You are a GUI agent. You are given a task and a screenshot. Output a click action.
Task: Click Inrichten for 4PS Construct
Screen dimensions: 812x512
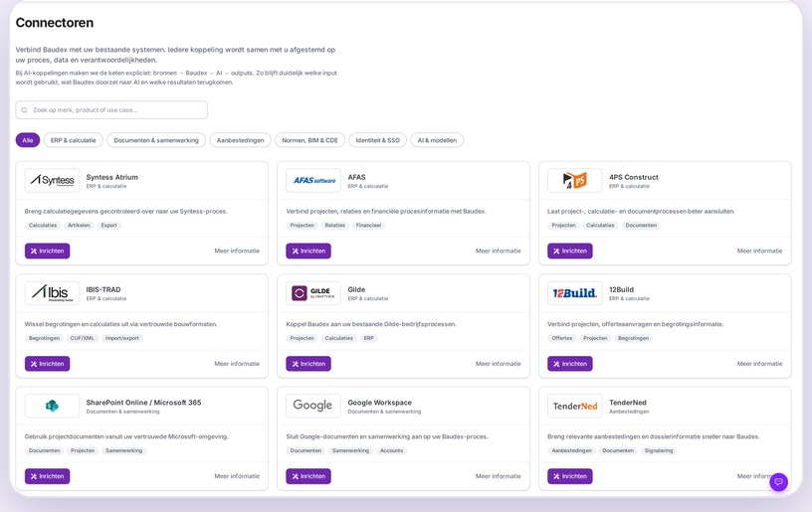[x=570, y=251]
